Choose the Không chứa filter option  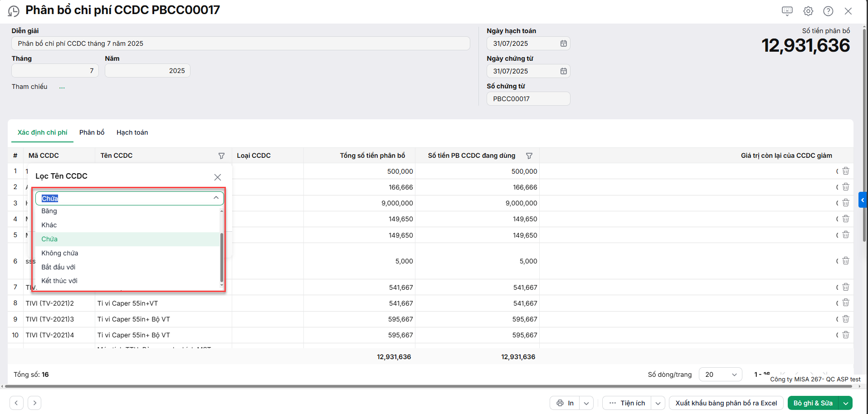point(127,253)
